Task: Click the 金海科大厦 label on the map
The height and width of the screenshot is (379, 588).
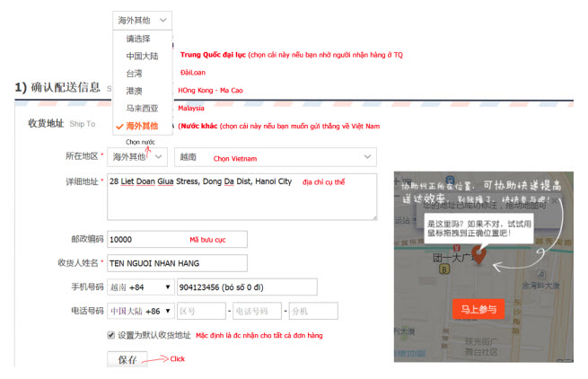Action: [540, 286]
